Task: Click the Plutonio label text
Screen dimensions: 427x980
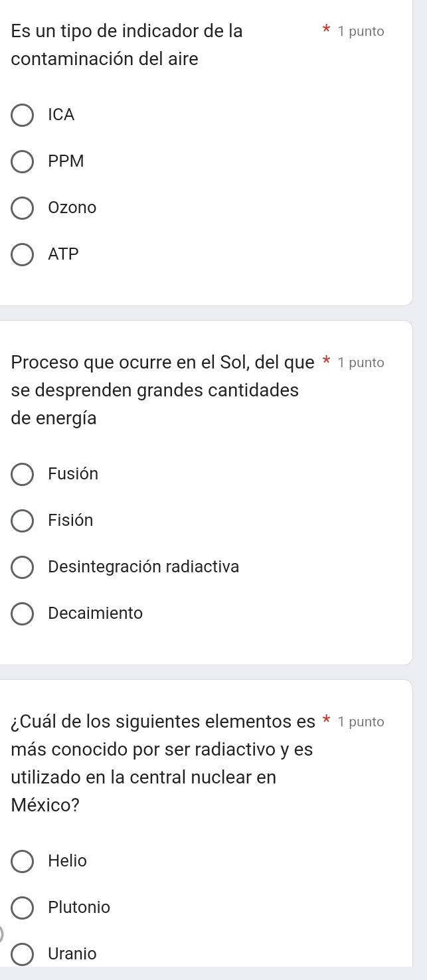Action: point(80,908)
